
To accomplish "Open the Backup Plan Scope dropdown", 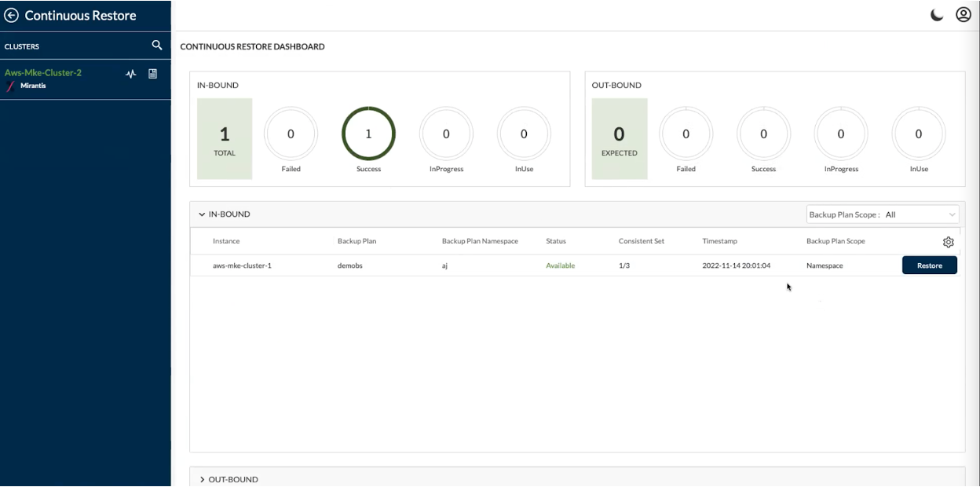I will (x=883, y=214).
